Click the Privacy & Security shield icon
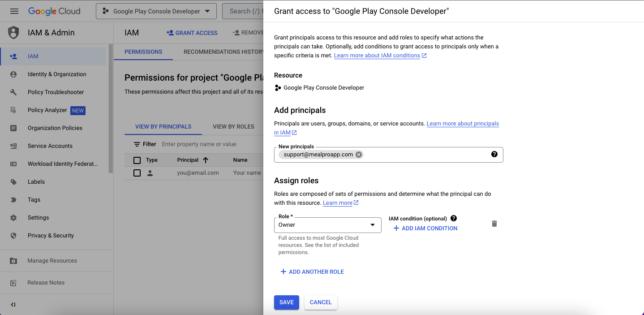Viewport: 644px width, 315px height. click(x=13, y=236)
